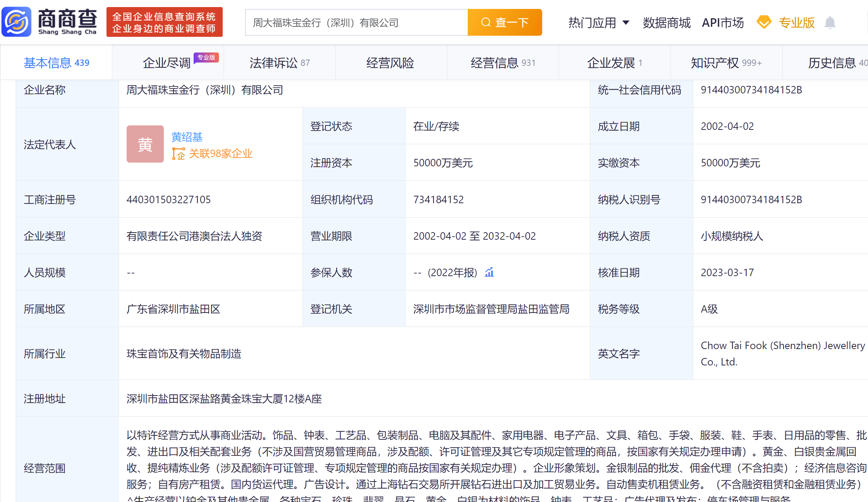The height and width of the screenshot is (502, 868).
Task: Select organization code 734184152
Action: click(438, 199)
